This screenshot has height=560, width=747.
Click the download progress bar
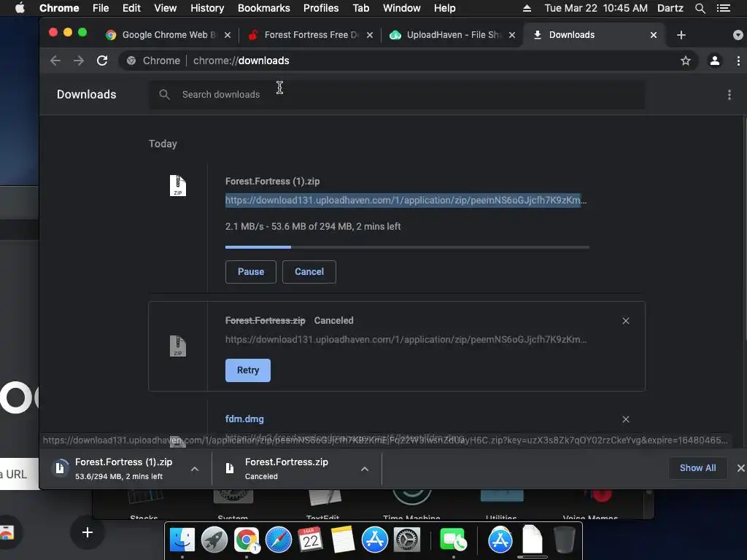[x=407, y=247]
